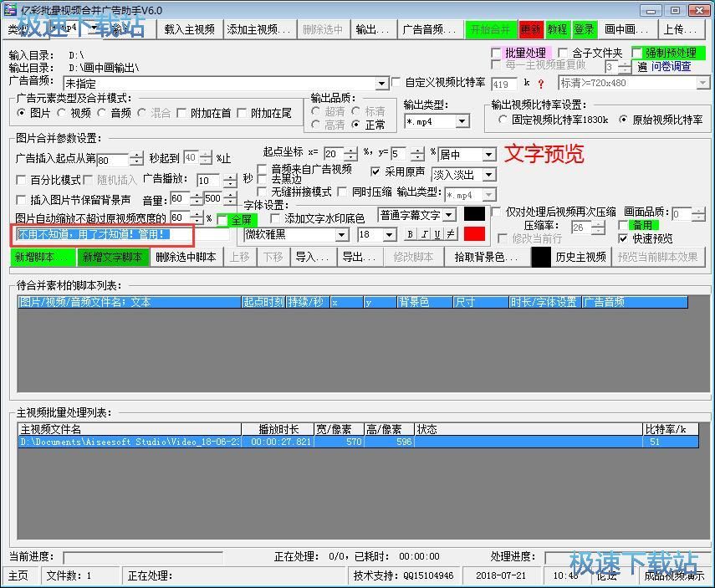Viewport: 715px width, 588px height.
Task: Click the red 更新 update button
Action: [530, 29]
